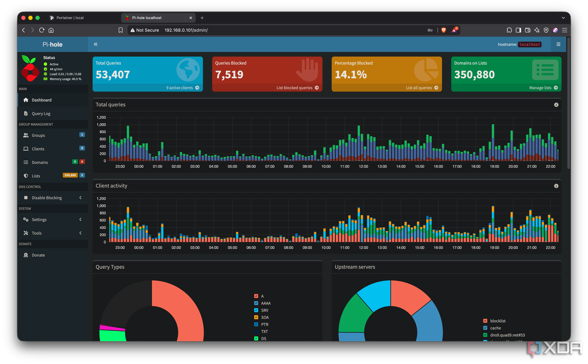The width and height of the screenshot is (588, 364).
Task: Open the Lists management page
Action: pos(53,176)
